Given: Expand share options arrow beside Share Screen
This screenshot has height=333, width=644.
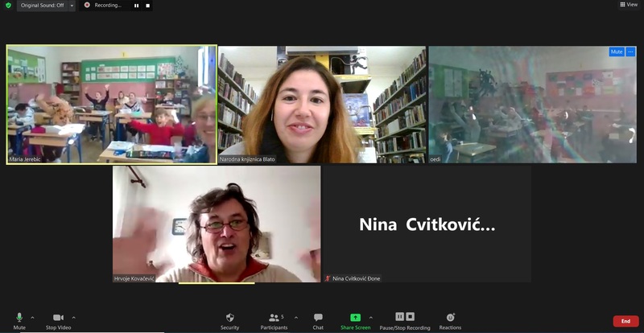Looking at the screenshot, I should pyautogui.click(x=371, y=317).
